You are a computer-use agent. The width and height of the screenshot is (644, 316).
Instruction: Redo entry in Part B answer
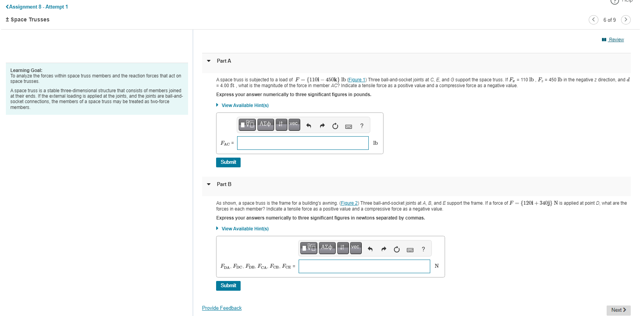pyautogui.click(x=384, y=249)
